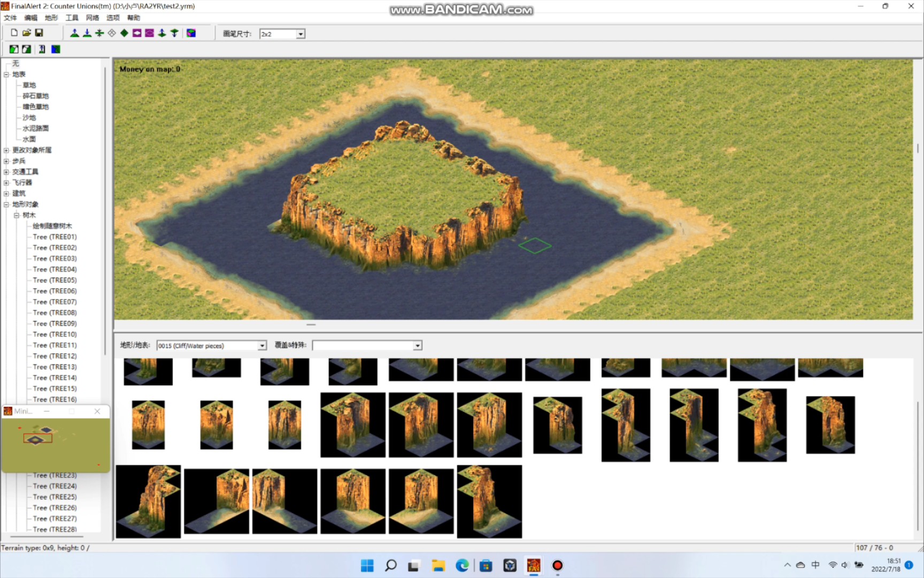
Task: Collapse the 地形对象 tree node
Action: pos(6,204)
